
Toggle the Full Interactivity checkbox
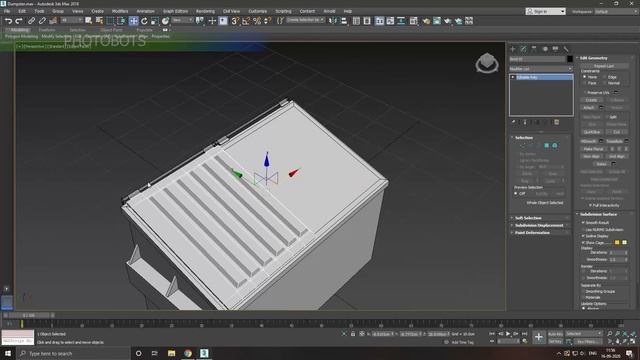click(x=590, y=205)
